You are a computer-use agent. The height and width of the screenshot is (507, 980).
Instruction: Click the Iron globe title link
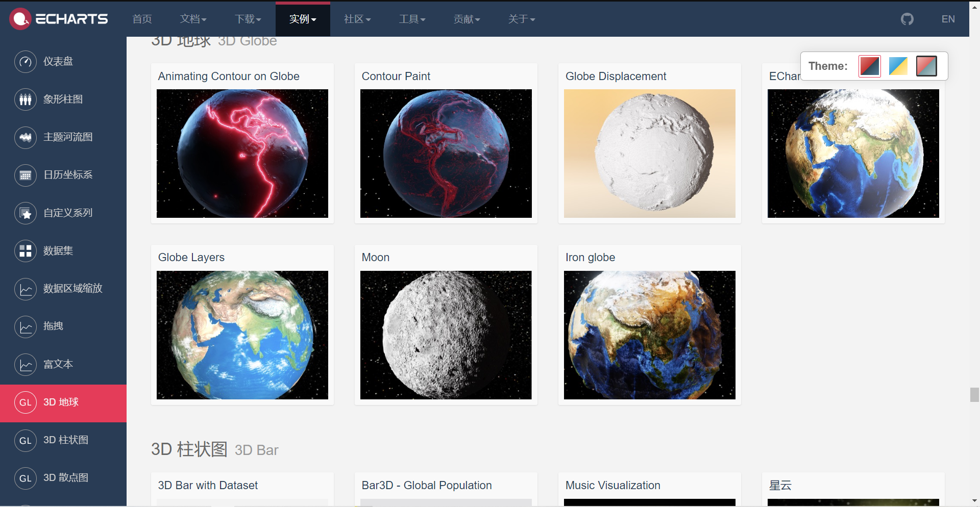[x=591, y=258]
